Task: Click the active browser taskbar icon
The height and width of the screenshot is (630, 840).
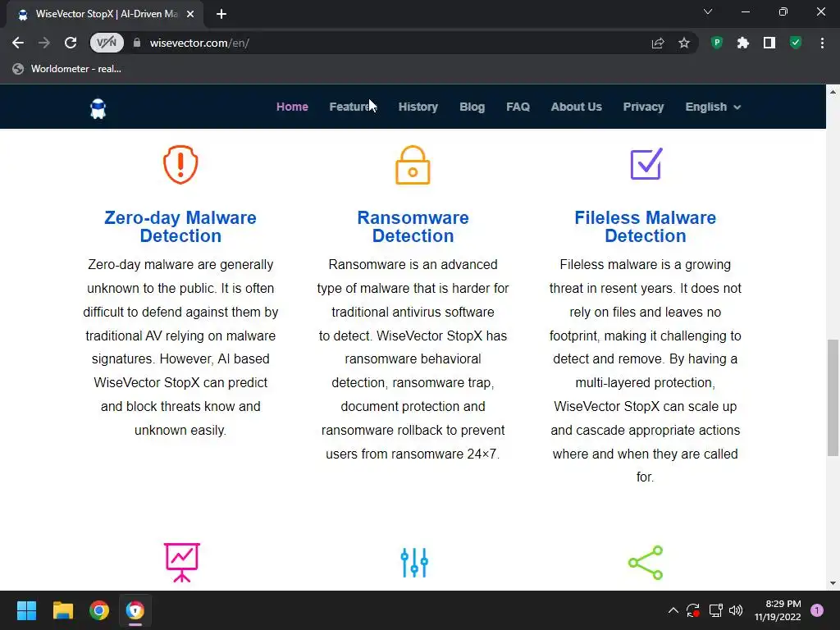Action: point(135,610)
